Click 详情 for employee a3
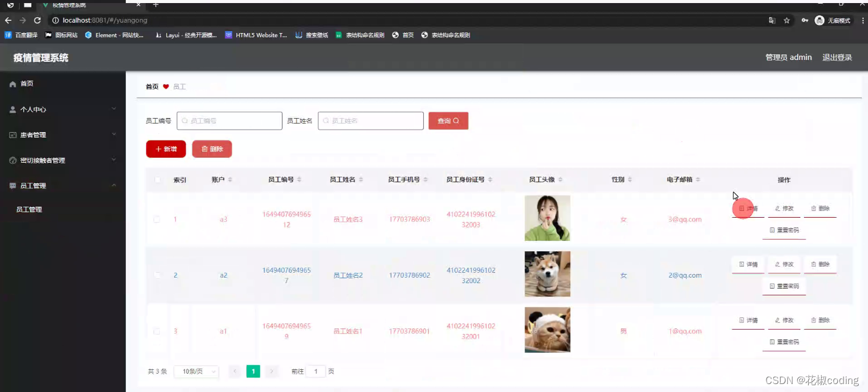 pos(748,209)
